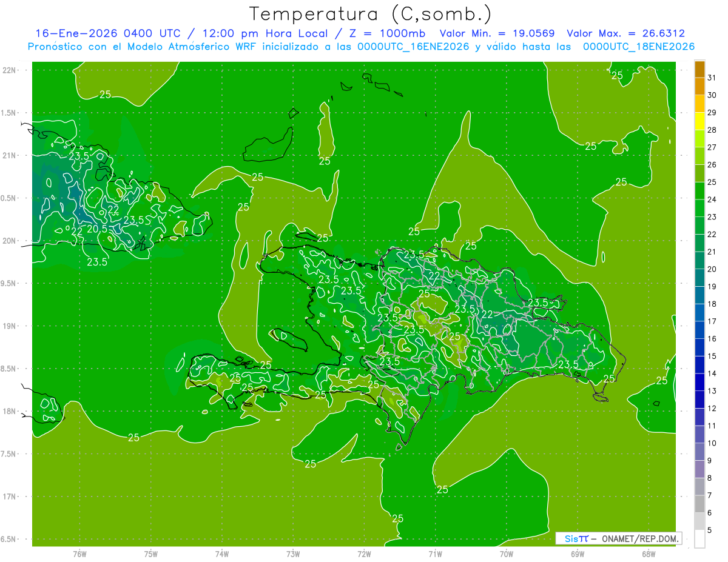Click the "0000UTC_18ENE2026" valid-until time text

tap(638, 47)
